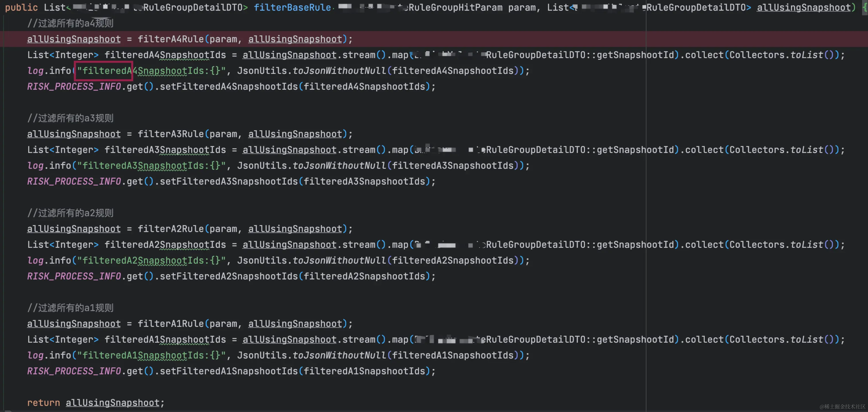Image resolution: width=868 pixels, height=412 pixels.
Task: Click the filterA1Rule method call
Action: (170, 324)
